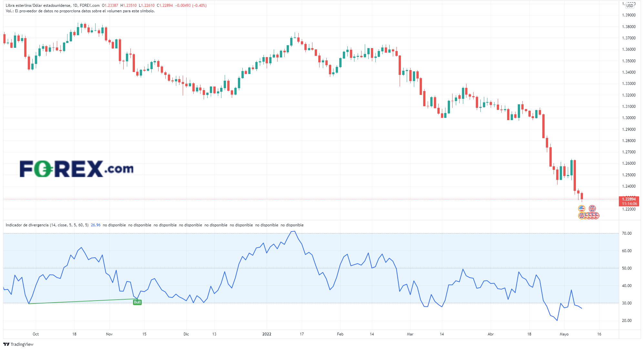Click the 60.00 RSI scale label

coord(627,251)
